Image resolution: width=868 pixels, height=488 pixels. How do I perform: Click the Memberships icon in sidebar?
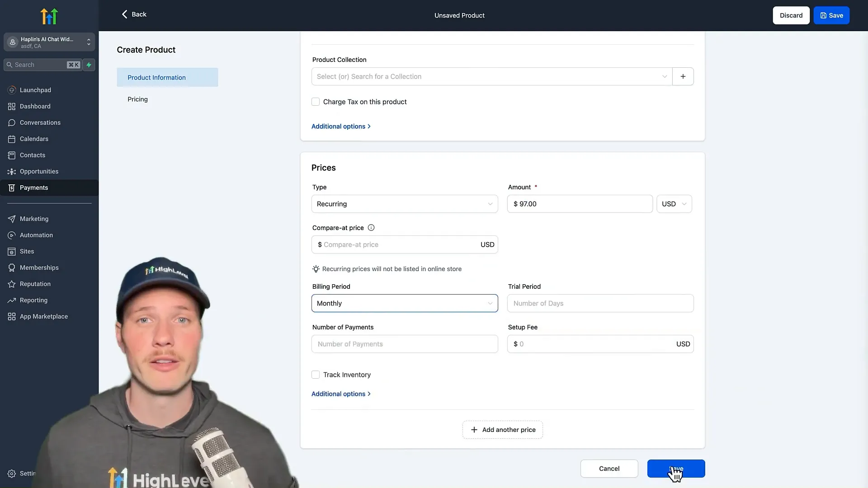(x=12, y=267)
